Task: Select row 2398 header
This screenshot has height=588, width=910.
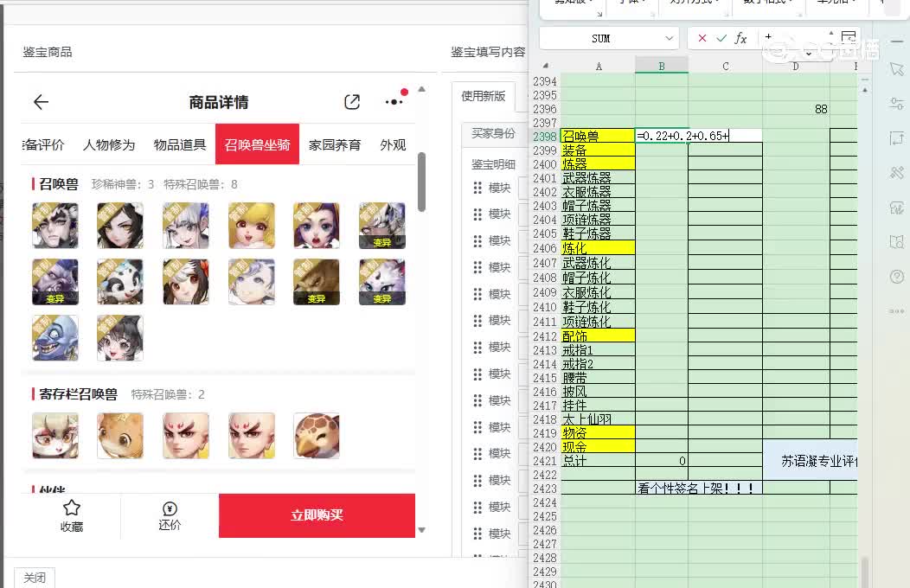Action: (545, 137)
